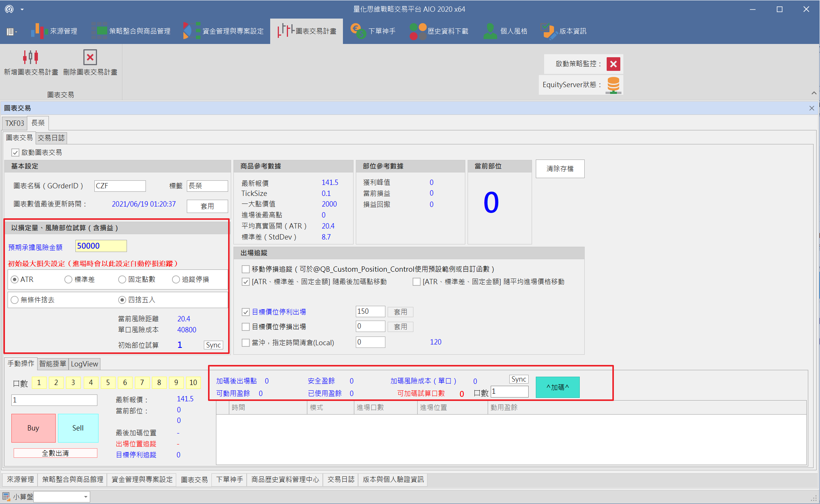Click the EquityServer狀態 database icon
The width and height of the screenshot is (820, 504).
click(x=613, y=85)
